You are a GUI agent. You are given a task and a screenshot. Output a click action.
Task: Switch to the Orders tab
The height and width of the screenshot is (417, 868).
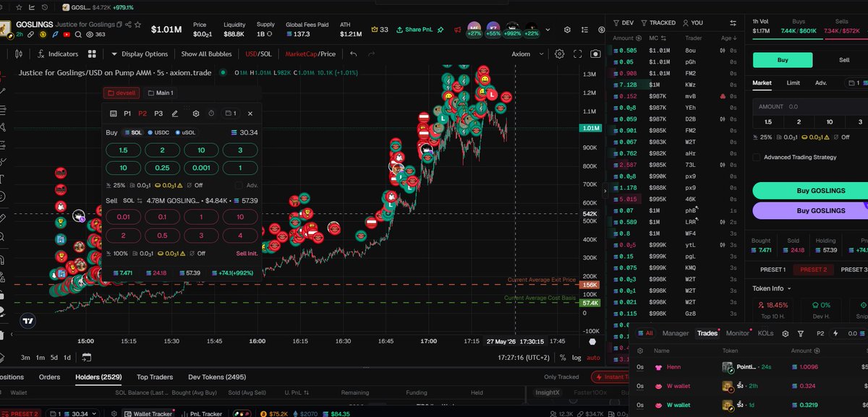point(49,377)
